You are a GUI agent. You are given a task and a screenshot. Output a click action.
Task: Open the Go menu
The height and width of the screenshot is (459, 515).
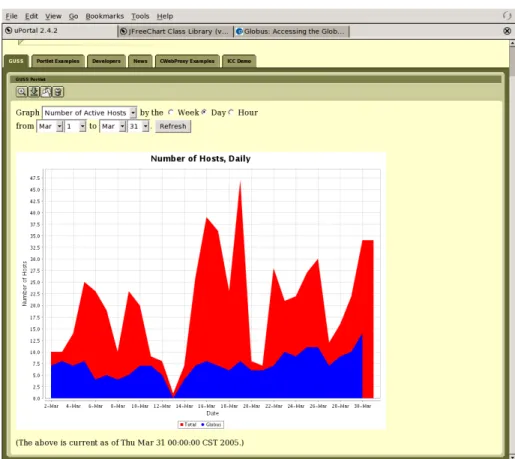click(73, 16)
